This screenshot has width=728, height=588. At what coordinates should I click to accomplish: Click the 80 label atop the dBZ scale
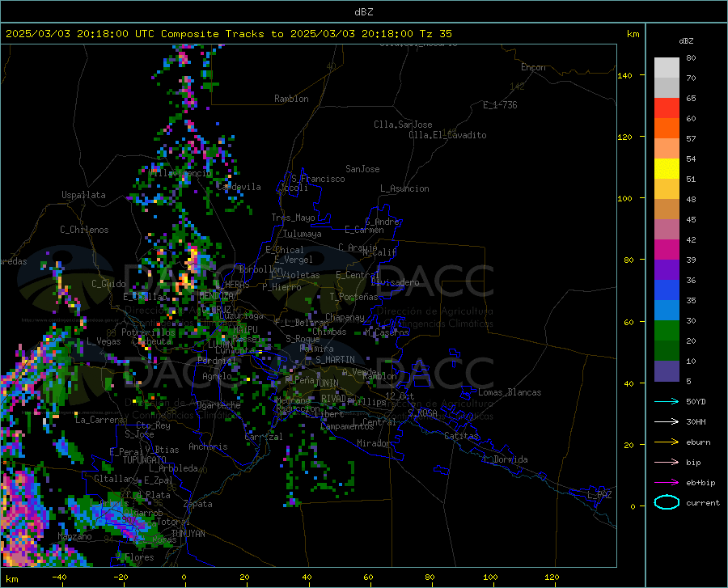[x=691, y=58]
